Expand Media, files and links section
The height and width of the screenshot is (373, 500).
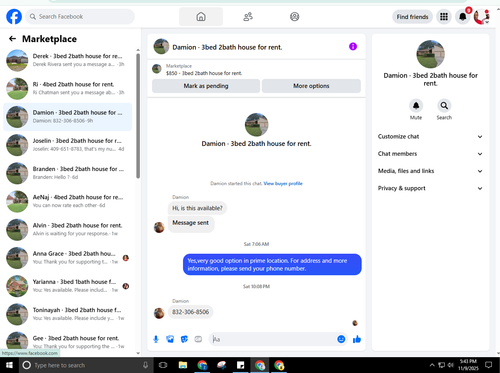click(x=430, y=171)
